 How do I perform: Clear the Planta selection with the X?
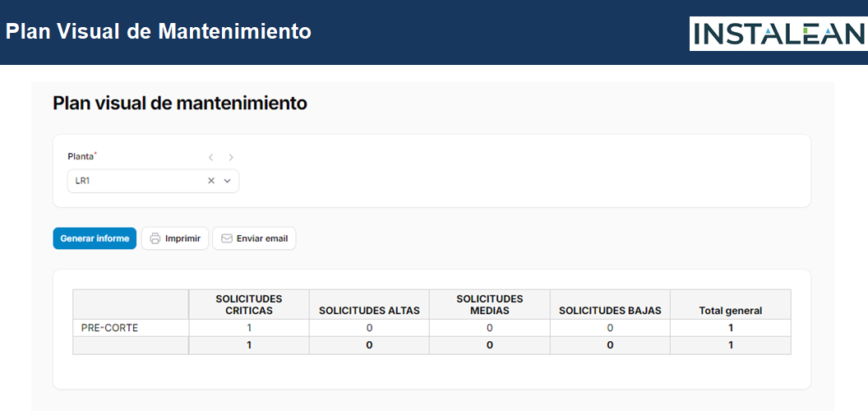[211, 181]
